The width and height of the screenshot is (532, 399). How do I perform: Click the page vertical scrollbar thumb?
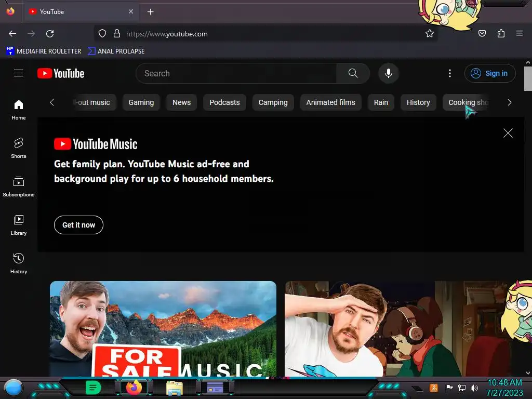pyautogui.click(x=528, y=79)
